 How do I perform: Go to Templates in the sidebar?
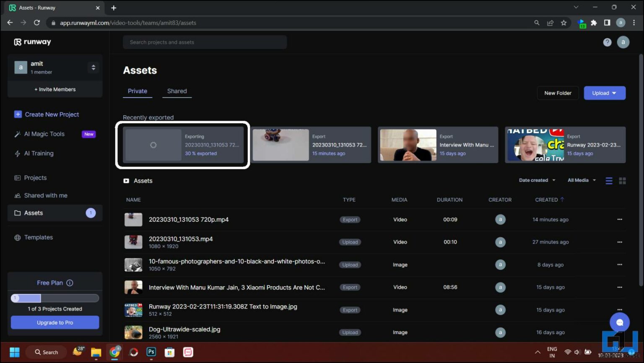(x=38, y=237)
